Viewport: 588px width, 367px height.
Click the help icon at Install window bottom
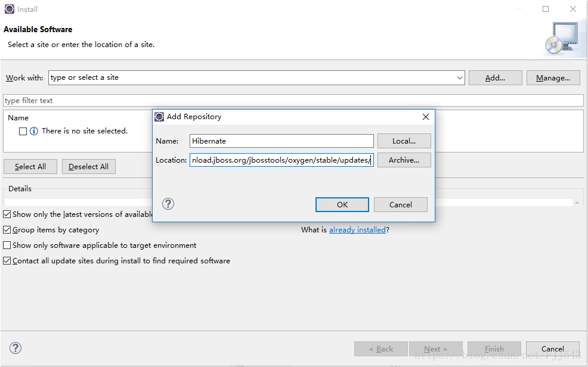coord(16,349)
